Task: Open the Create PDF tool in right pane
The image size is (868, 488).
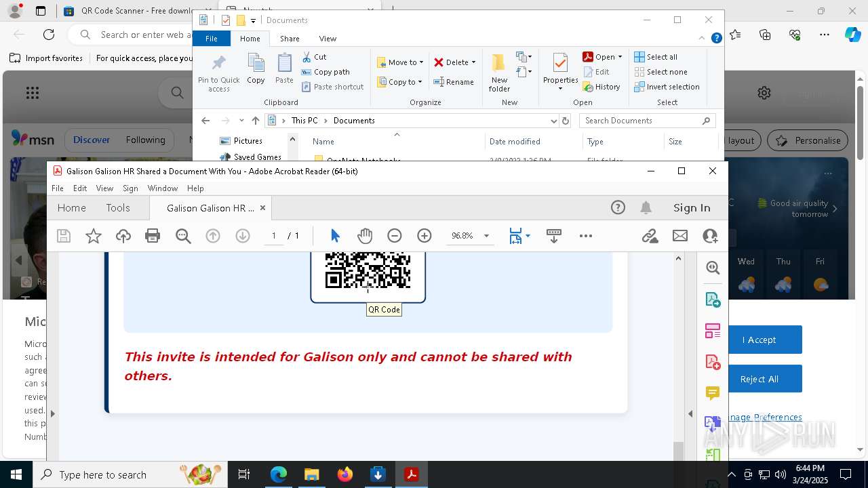Action: [x=713, y=363]
